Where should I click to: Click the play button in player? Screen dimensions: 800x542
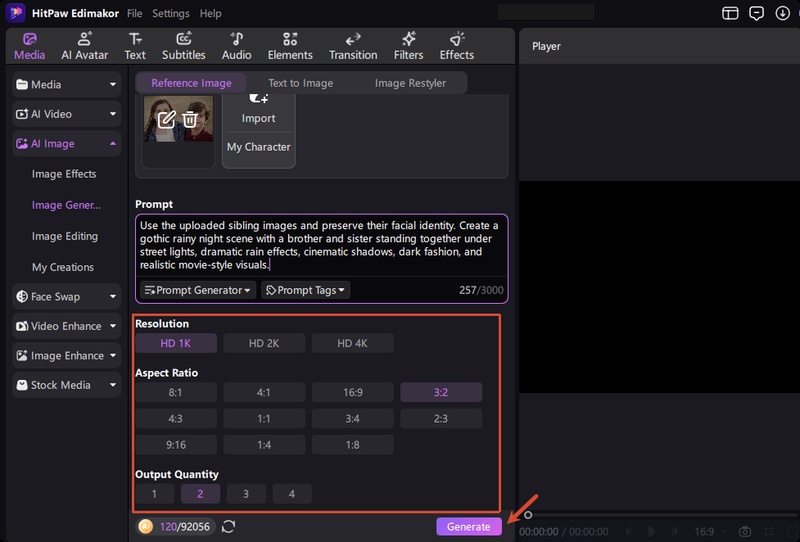coord(651,531)
